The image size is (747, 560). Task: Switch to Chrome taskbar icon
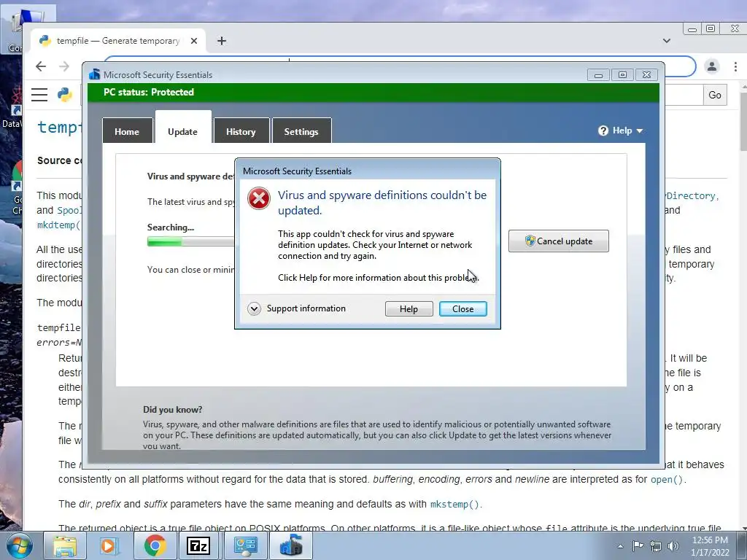[x=155, y=545]
